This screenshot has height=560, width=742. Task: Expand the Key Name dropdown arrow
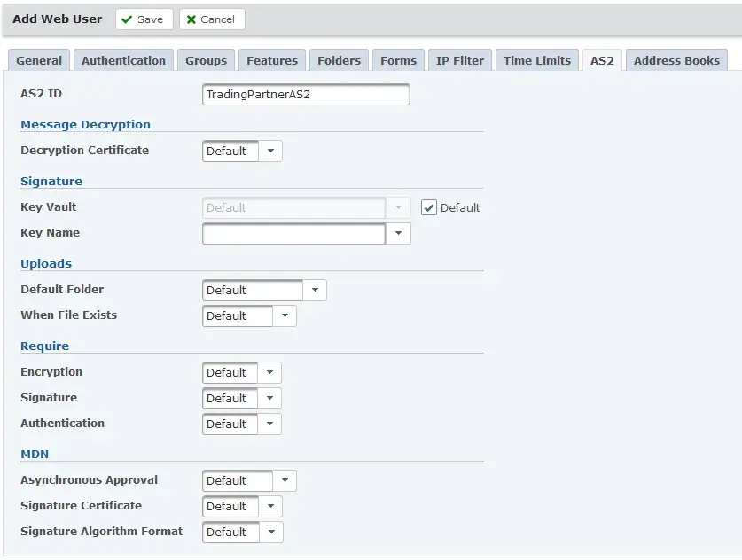click(x=398, y=234)
